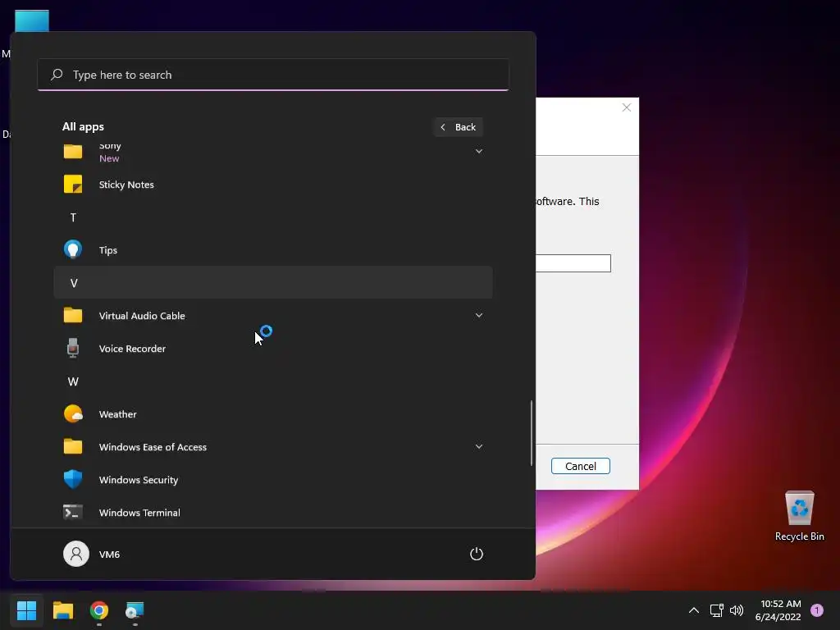Viewport: 840px width, 630px height.
Task: Click the VM6 user account avatar
Action: 76,554
